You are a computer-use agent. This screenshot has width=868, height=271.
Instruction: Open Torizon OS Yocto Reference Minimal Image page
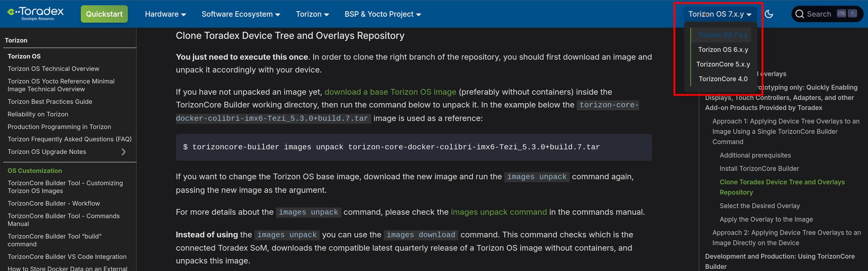coord(61,85)
